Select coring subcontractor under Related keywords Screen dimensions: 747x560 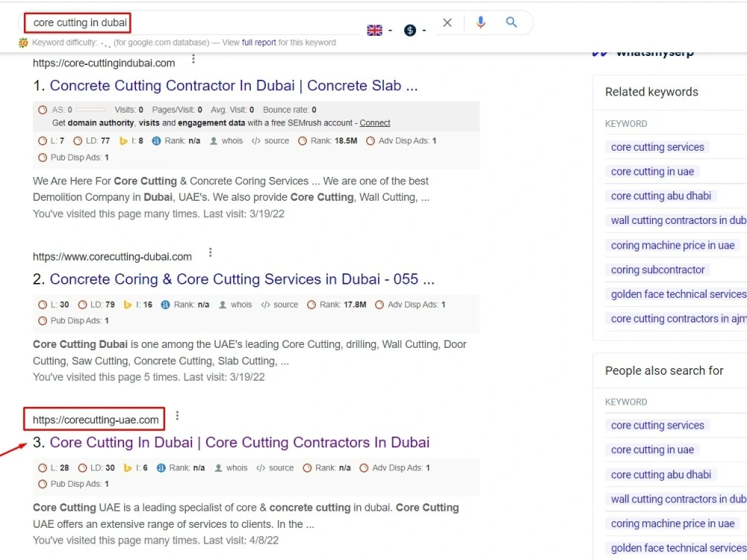tap(657, 270)
